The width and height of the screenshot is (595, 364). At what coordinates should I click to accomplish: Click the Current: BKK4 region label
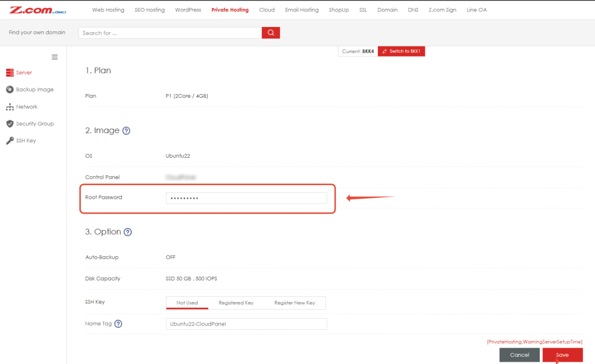tap(358, 51)
